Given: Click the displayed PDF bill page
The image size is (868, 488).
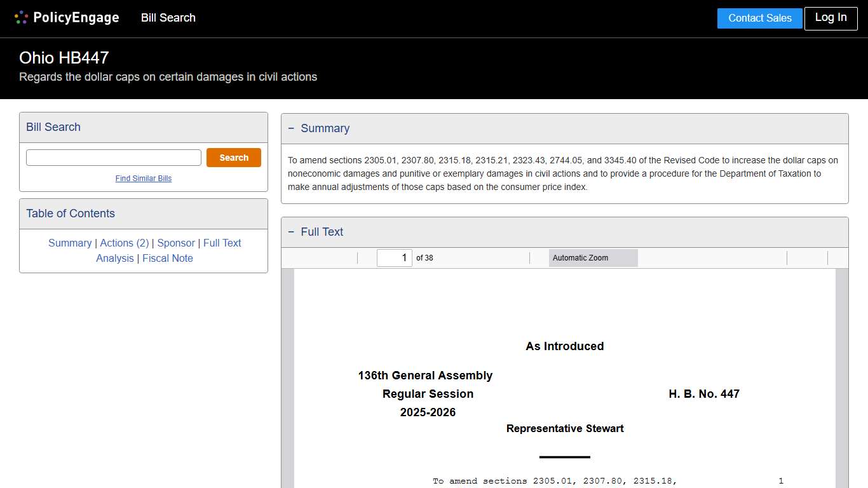Looking at the screenshot, I should [564, 381].
